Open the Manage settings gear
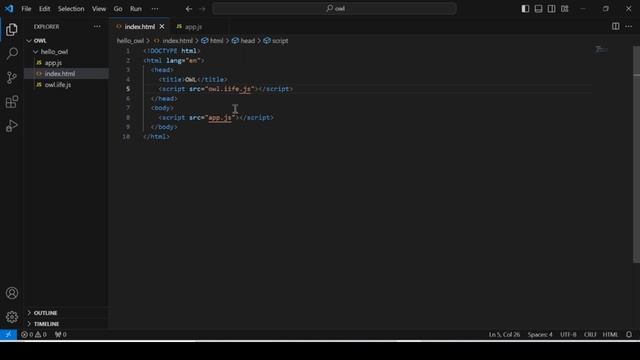Viewport: 640px width, 360px height. coord(12,317)
